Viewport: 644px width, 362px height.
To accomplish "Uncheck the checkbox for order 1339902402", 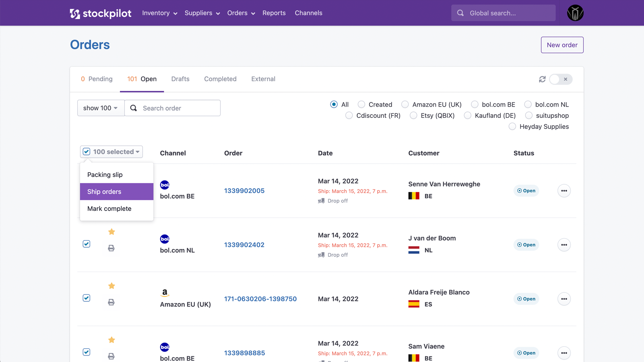I will point(87,244).
